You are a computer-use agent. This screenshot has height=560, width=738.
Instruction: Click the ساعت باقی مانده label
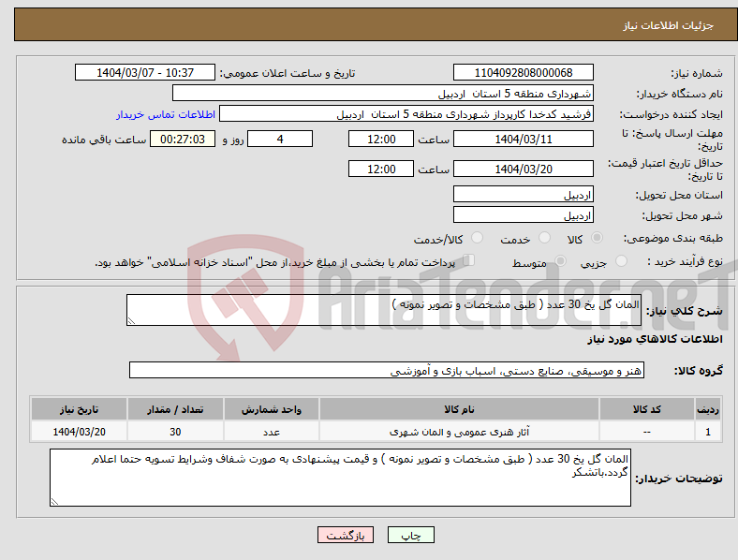(104, 140)
